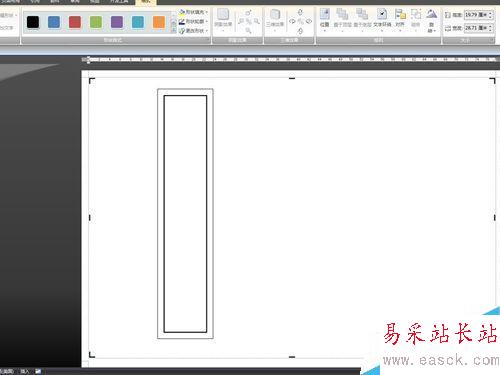500x375 pixels.
Task: Click the drawing canvas top-middle sizing handle
Action: pos(292,78)
